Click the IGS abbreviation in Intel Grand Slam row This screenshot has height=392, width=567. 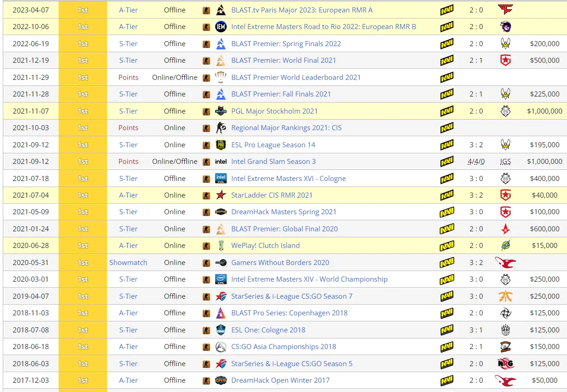[x=506, y=162]
